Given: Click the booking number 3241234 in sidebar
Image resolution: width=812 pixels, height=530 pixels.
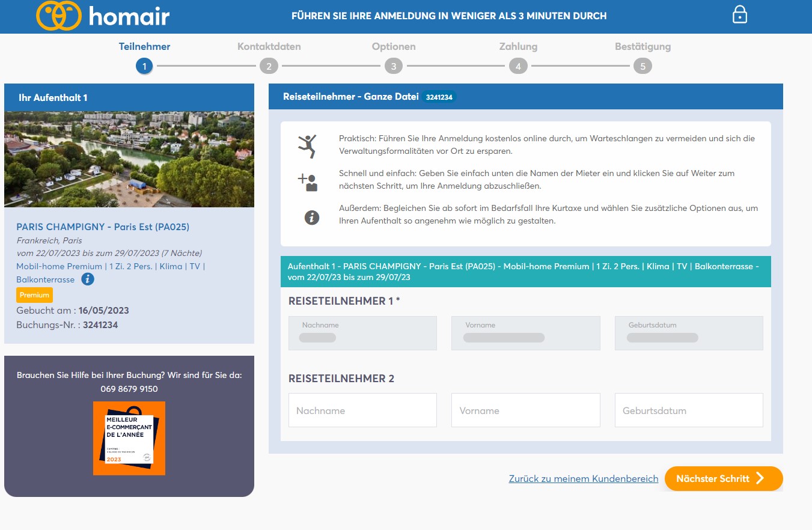Looking at the screenshot, I should click(x=100, y=325).
